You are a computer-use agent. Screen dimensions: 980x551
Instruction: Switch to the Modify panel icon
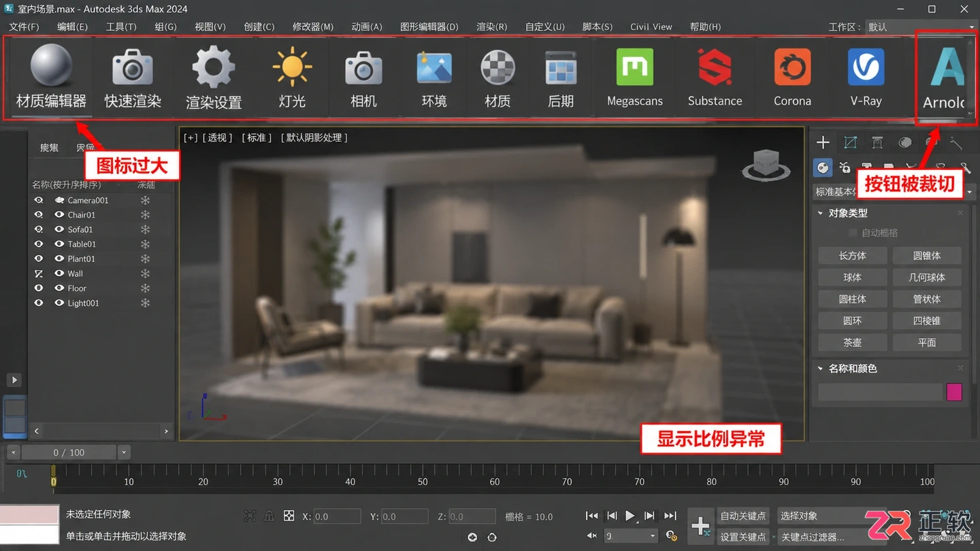(850, 142)
